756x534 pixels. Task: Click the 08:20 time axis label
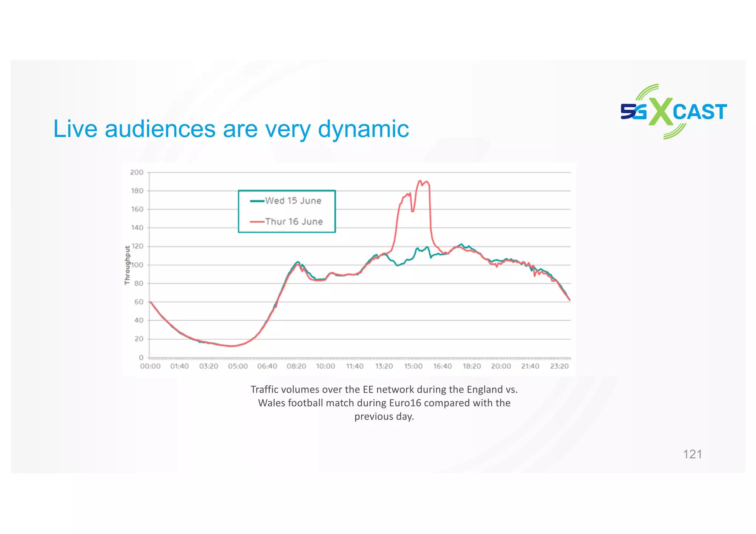point(296,366)
